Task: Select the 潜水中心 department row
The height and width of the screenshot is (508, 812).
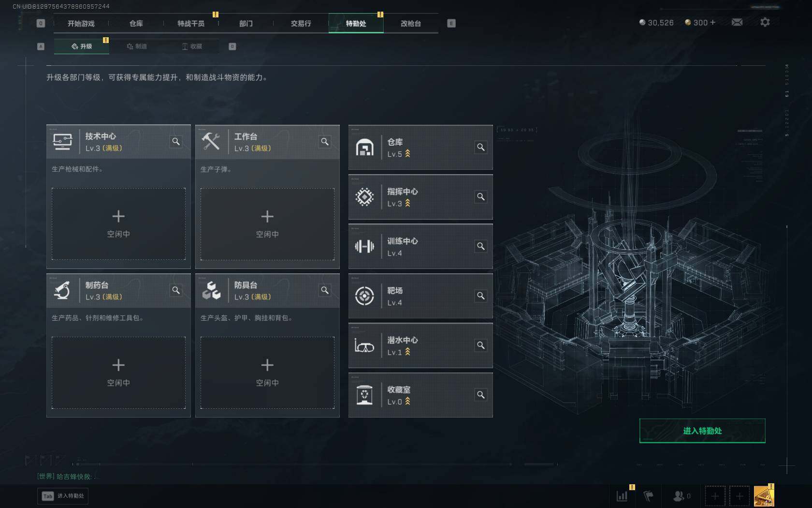Action: [x=420, y=345]
